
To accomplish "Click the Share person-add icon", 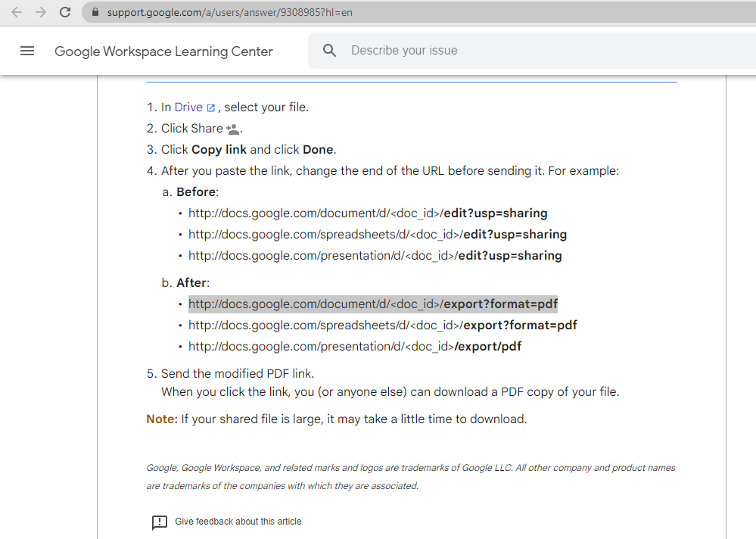I will [x=233, y=129].
